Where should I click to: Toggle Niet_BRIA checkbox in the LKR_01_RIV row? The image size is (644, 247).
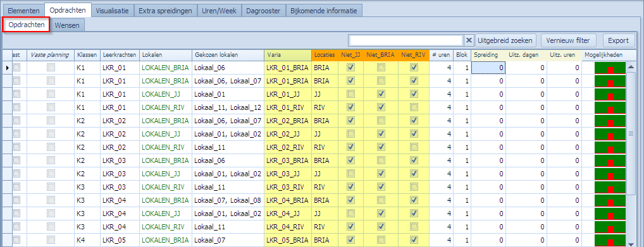tap(381, 107)
